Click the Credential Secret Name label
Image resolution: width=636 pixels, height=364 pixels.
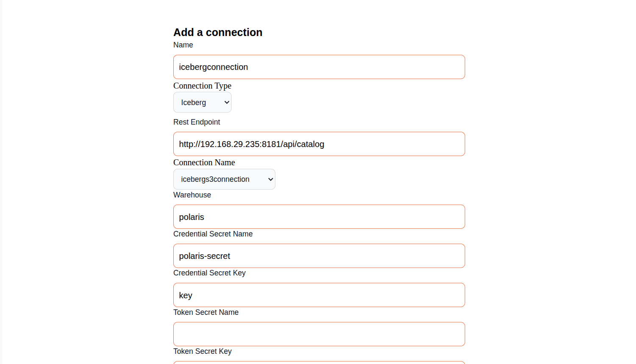click(213, 234)
